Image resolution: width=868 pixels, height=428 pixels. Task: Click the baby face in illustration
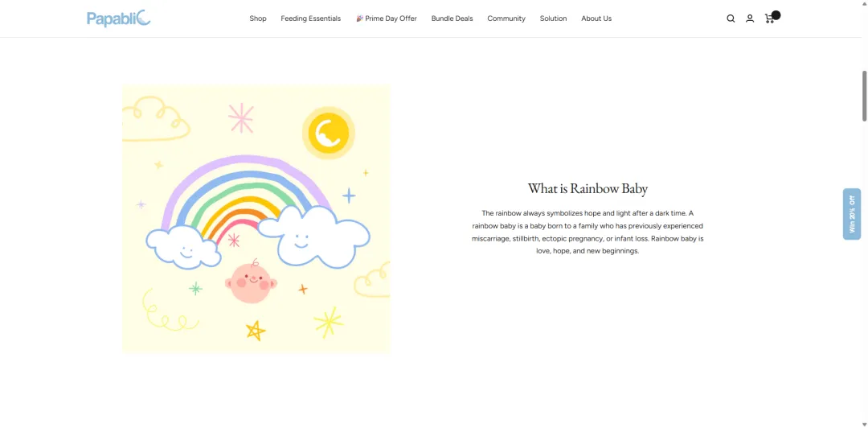tap(251, 282)
